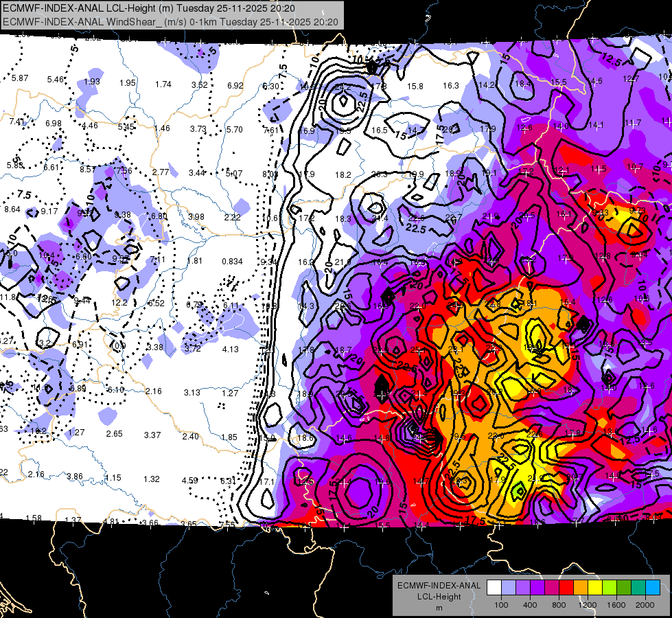Click the legend label '100'

tap(502, 605)
